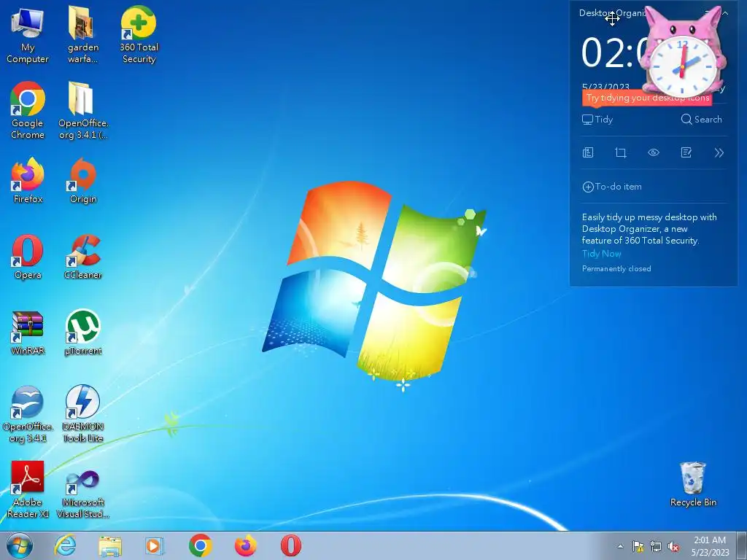Select DAEMON Tools Lite shortcut
This screenshot has height=560, width=747.
tap(83, 414)
